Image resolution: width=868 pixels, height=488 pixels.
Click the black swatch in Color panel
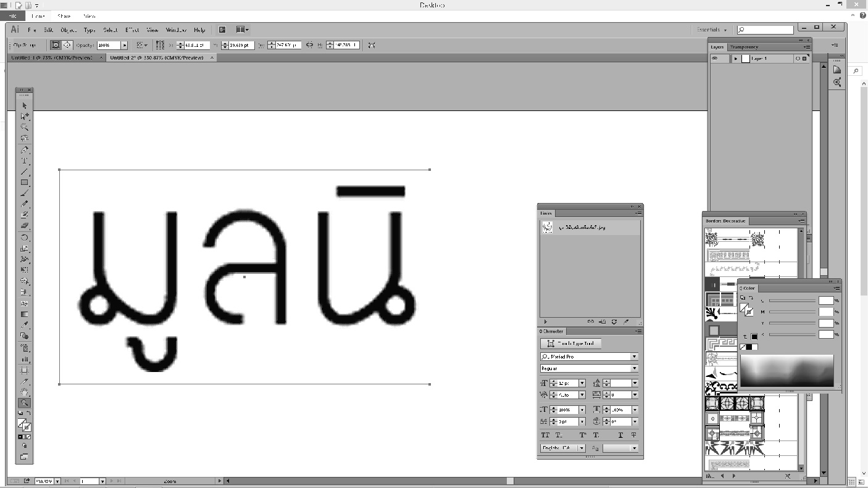pyautogui.click(x=748, y=347)
